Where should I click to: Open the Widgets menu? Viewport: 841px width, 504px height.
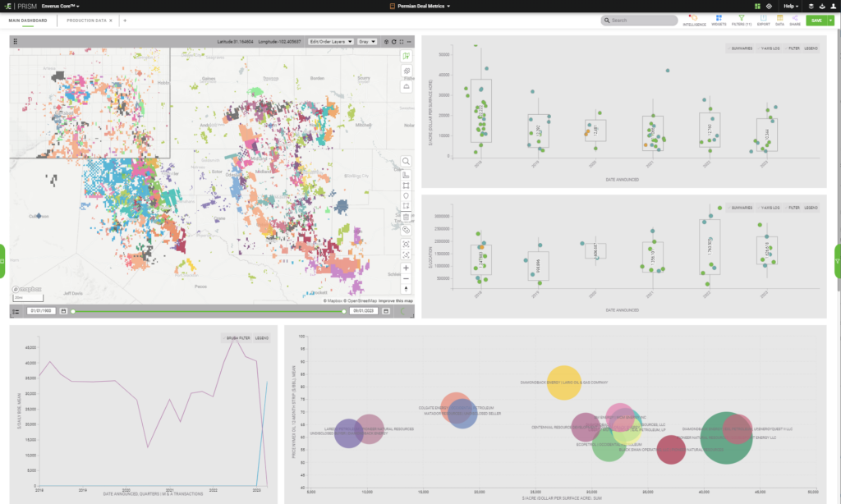(719, 19)
